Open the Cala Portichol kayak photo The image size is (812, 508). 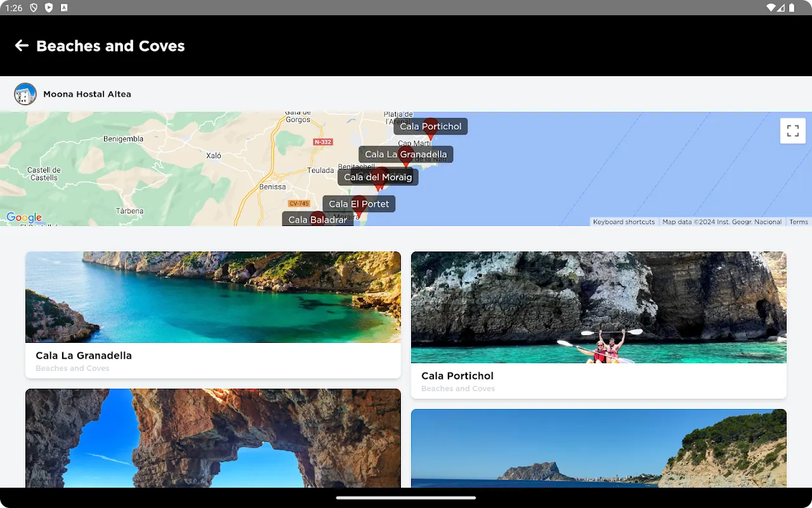599,307
